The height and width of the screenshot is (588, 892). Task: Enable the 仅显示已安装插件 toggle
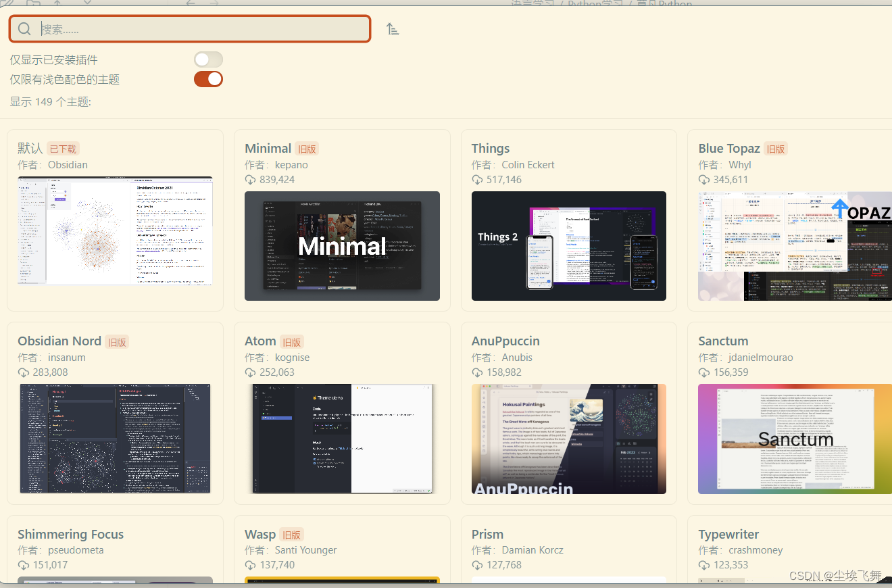coord(208,59)
